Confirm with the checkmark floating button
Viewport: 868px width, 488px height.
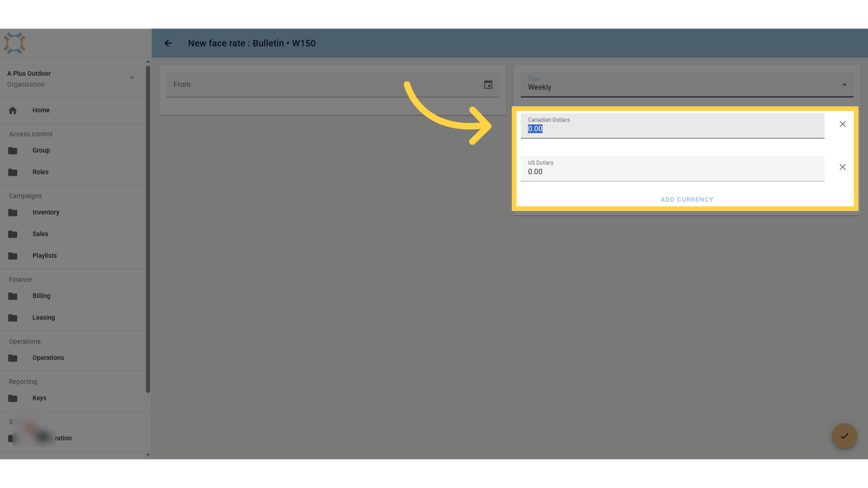tap(844, 436)
